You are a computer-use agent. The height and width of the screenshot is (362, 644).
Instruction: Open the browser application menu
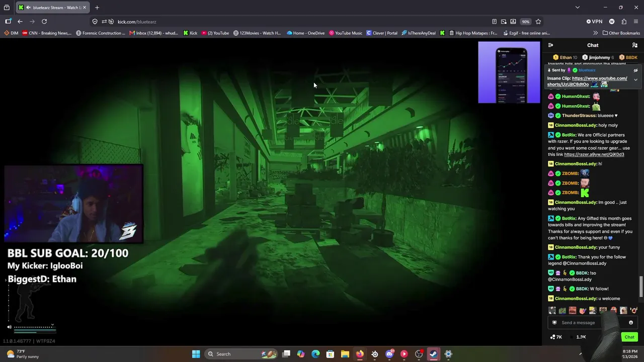coord(636,22)
